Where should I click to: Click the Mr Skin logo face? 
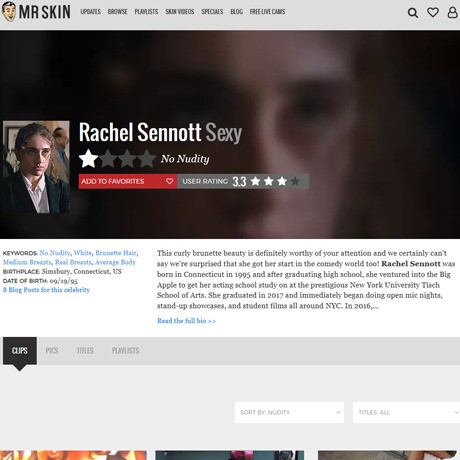tap(9, 12)
